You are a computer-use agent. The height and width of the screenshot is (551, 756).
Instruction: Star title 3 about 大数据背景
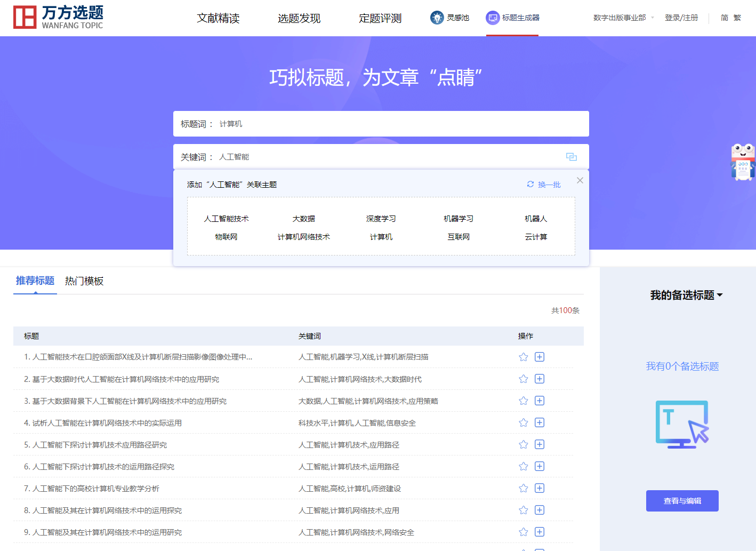[x=524, y=401]
